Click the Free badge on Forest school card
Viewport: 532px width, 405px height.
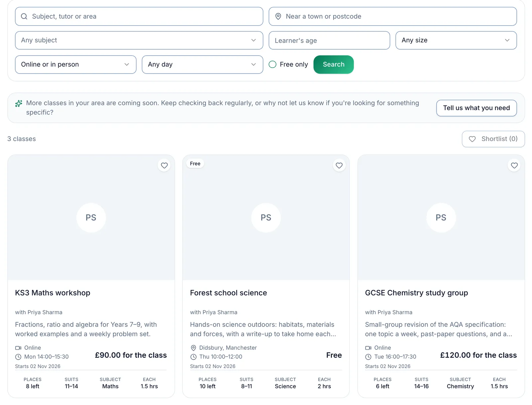point(195,163)
